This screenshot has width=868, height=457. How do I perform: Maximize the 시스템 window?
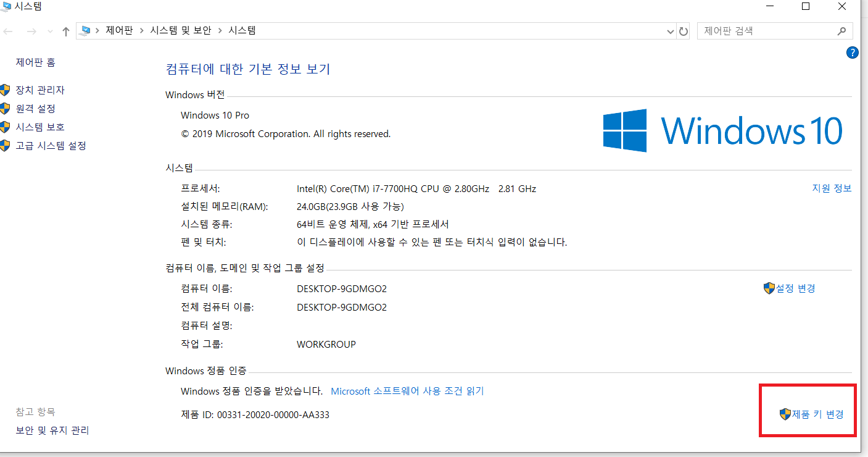[x=805, y=6]
